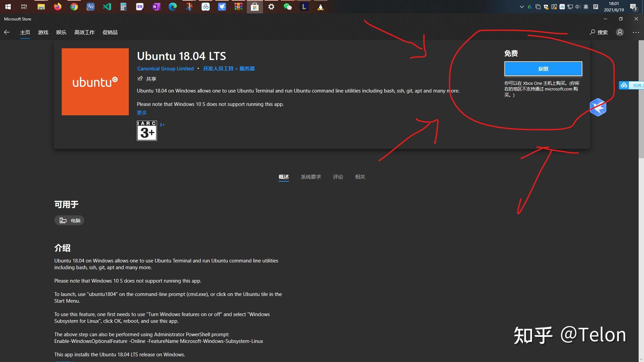Open the user account icon

tap(620, 32)
